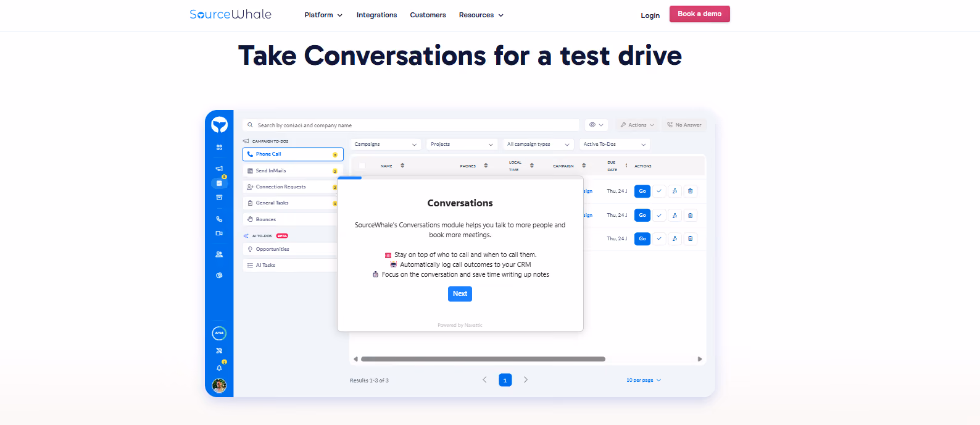Mark the middle row to-do as complete
980x425 pixels.
659,215
